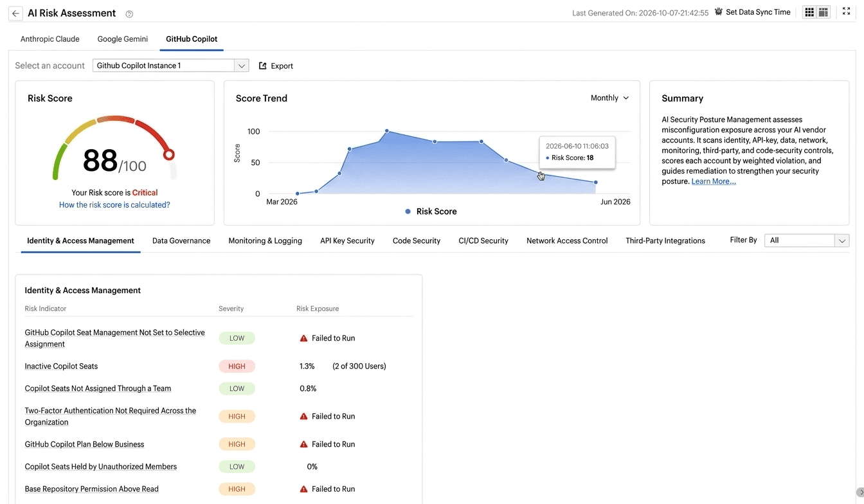Open Two-Factor Authentication Not Required indicator

pos(111,417)
